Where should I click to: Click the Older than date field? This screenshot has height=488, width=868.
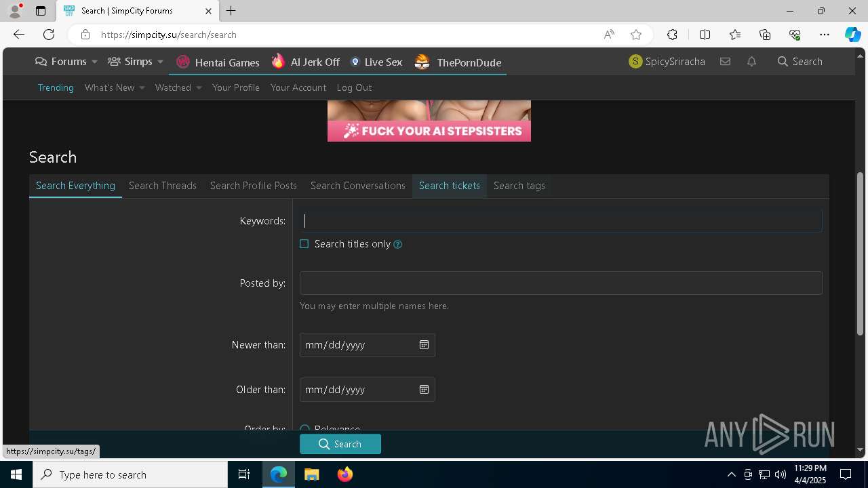(x=367, y=390)
